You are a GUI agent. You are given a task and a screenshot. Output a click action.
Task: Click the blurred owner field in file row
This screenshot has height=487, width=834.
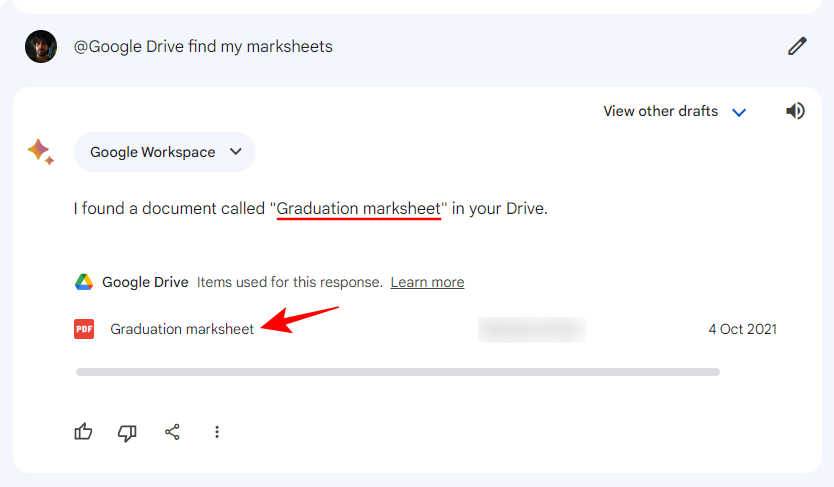(532, 330)
